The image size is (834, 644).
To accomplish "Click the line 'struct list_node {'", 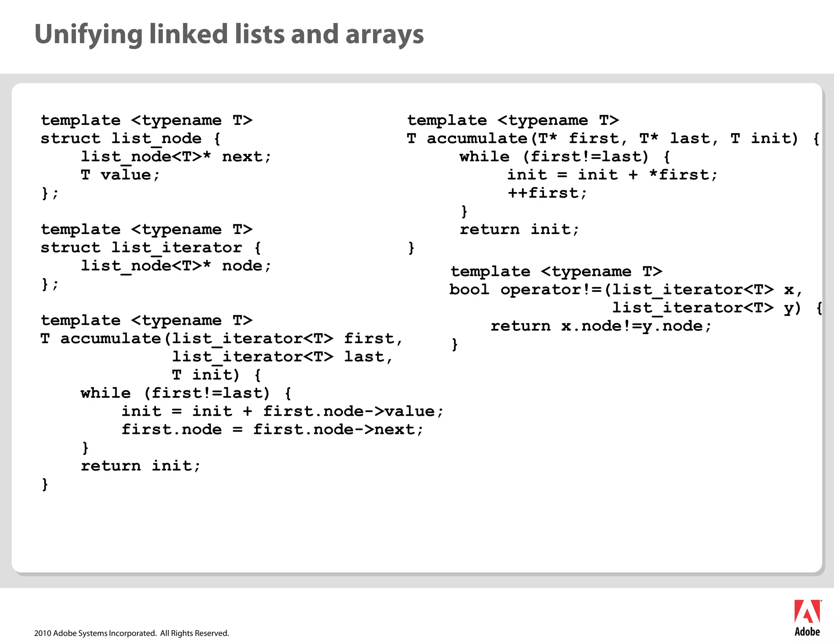I will point(131,139).
